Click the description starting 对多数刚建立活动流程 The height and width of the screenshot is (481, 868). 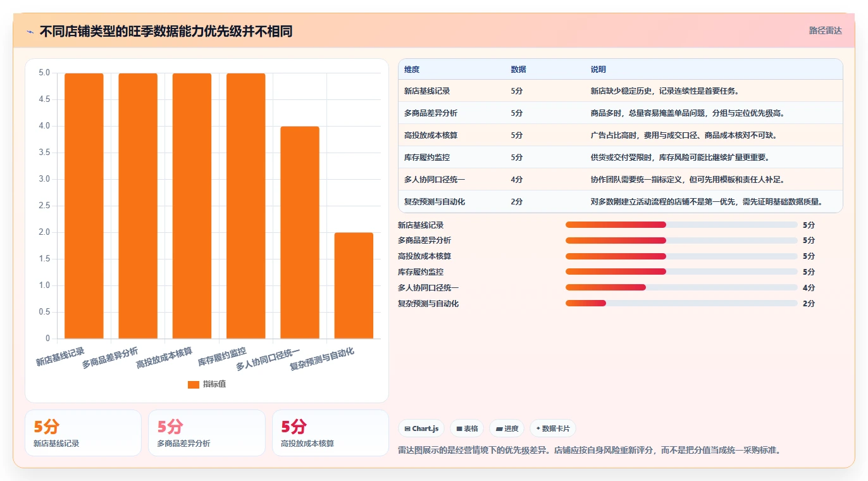pyautogui.click(x=707, y=202)
